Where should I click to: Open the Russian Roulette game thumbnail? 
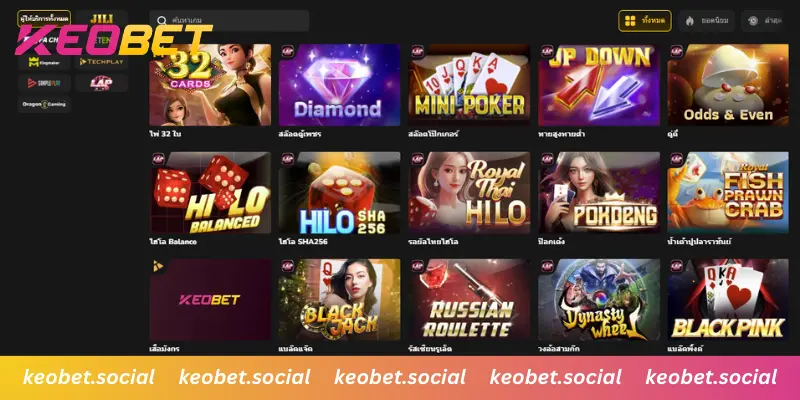[469, 299]
